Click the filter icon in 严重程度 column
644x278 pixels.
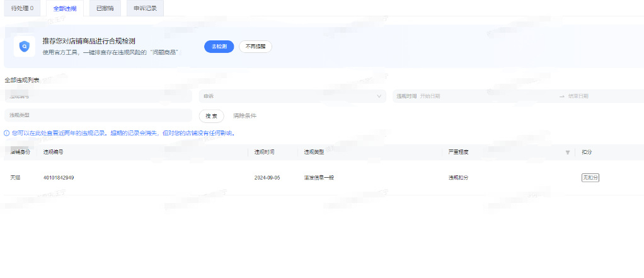[567, 153]
